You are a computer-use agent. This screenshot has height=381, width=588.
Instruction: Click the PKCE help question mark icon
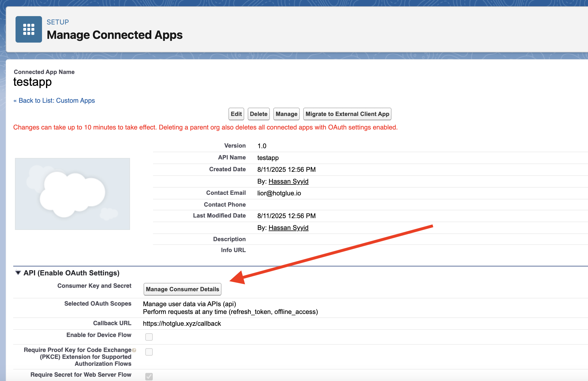(x=134, y=350)
